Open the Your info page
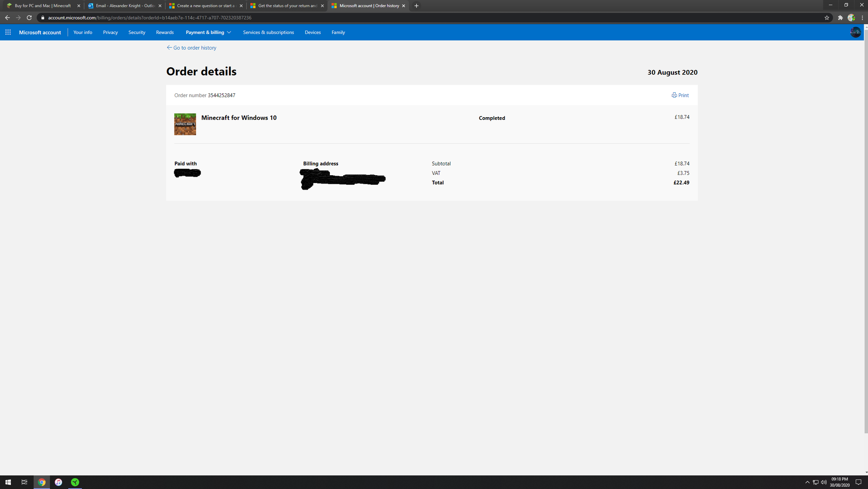This screenshot has height=489, width=868. click(82, 32)
